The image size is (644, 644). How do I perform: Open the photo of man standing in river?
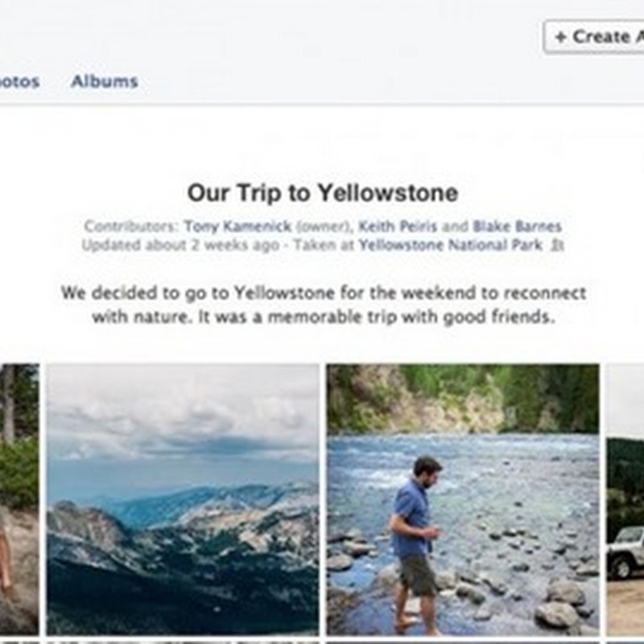tap(463, 499)
